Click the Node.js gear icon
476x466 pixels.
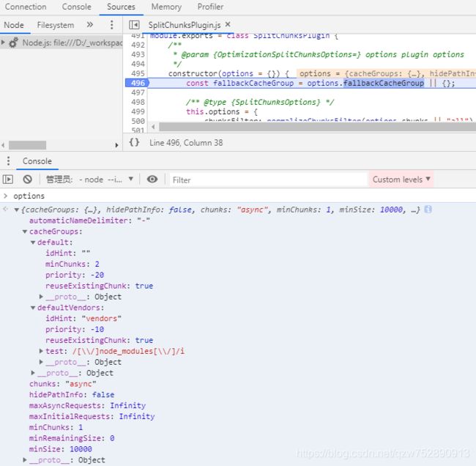pos(13,42)
